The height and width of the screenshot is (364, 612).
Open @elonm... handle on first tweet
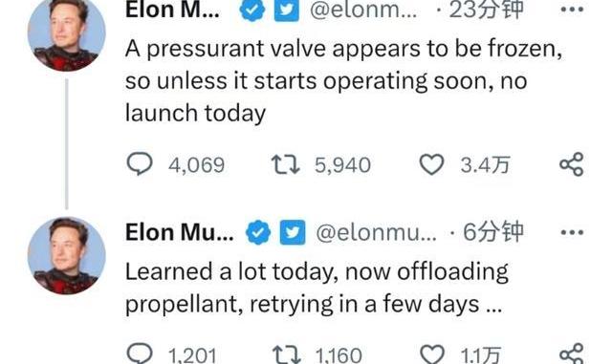[x=363, y=10]
